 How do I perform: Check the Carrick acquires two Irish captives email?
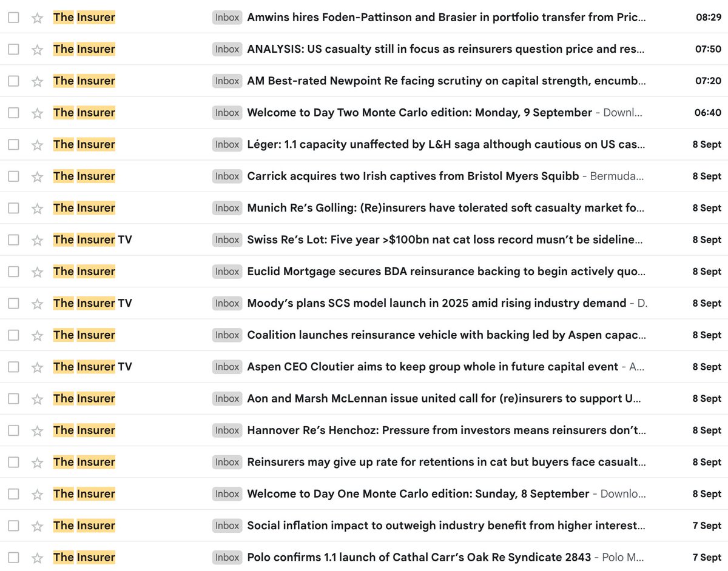click(13, 176)
